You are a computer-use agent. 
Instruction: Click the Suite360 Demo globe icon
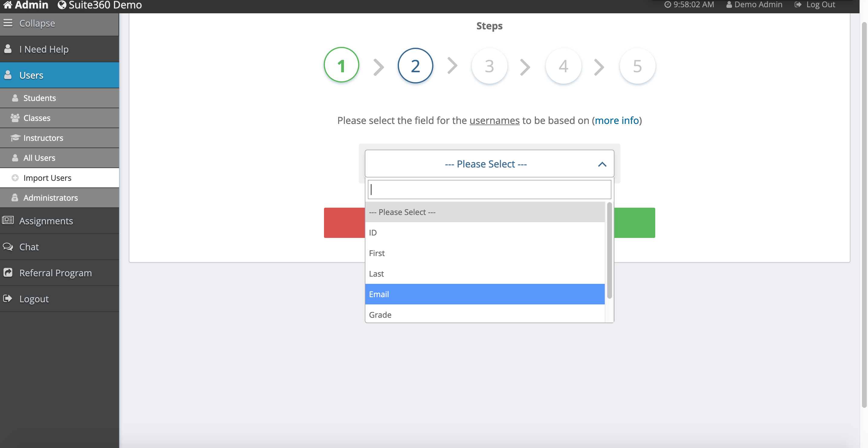click(x=62, y=5)
